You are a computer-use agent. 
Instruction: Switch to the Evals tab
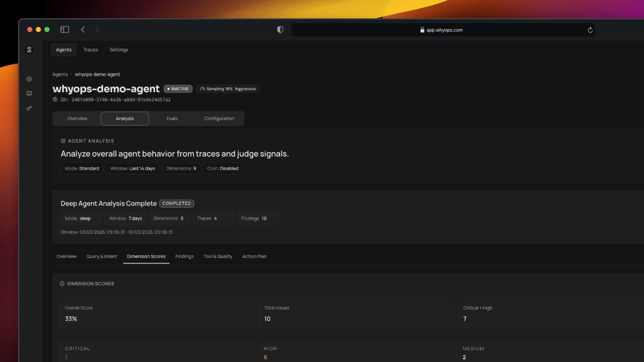(x=172, y=119)
